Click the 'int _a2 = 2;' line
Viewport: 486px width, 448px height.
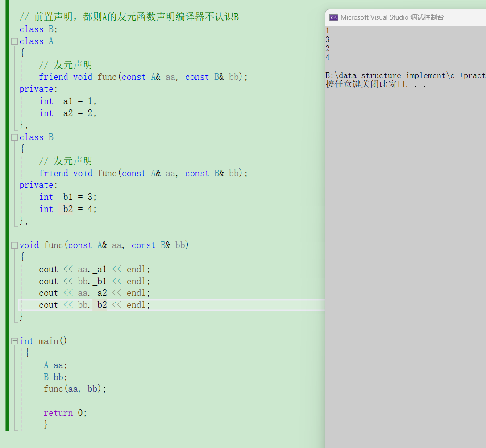tap(68, 113)
